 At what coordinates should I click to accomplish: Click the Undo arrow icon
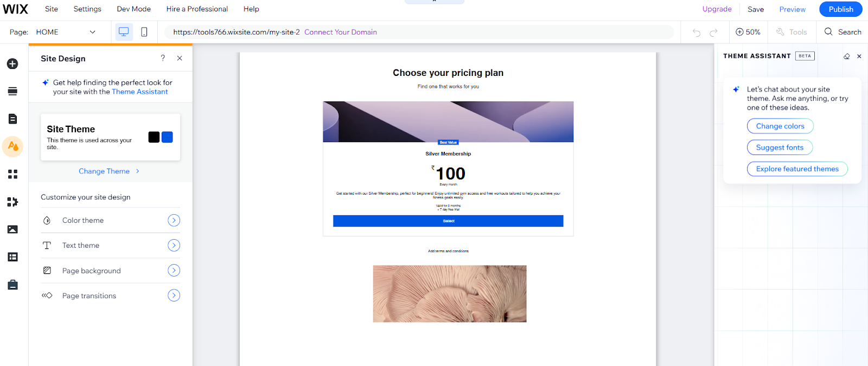[697, 33]
